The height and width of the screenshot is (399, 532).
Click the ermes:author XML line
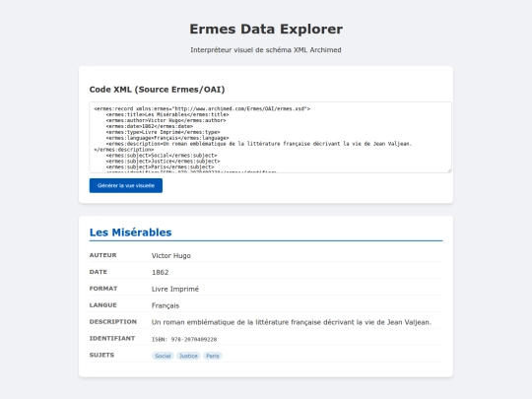click(x=166, y=120)
